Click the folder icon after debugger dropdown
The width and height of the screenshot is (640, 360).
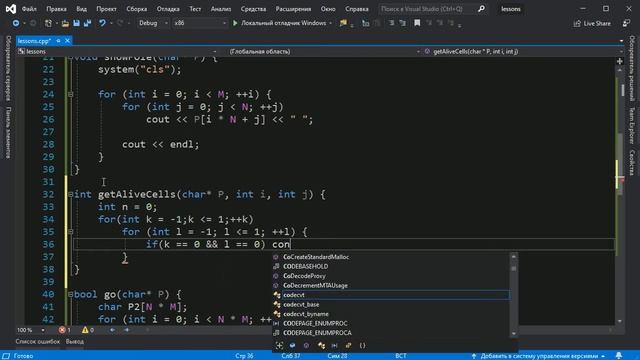tap(343, 23)
